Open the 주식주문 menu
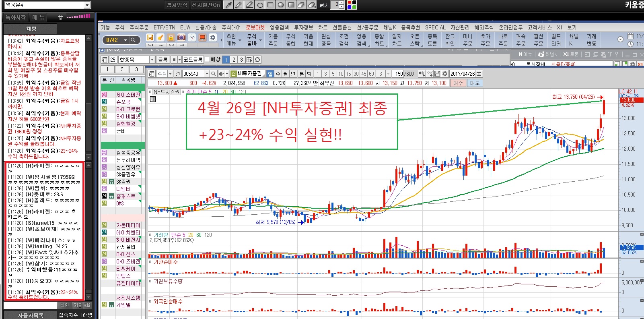The height and width of the screenshot is (319, 644). tap(139, 27)
